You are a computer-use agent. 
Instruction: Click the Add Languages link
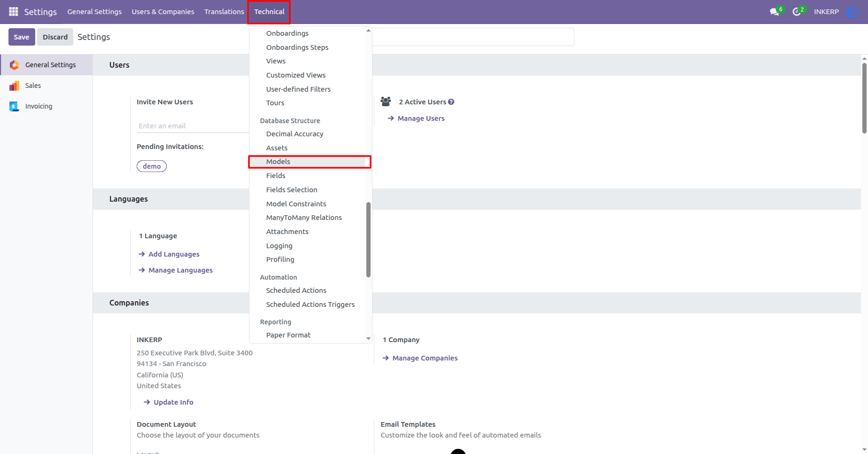click(x=174, y=254)
